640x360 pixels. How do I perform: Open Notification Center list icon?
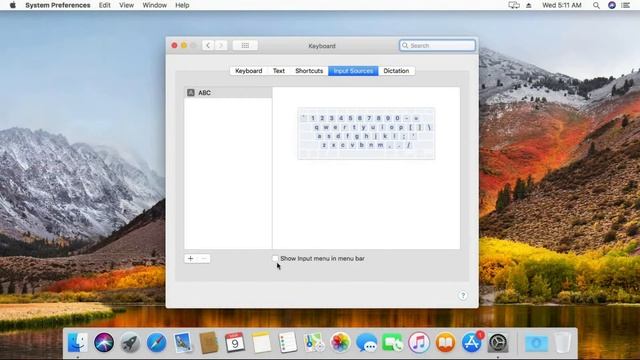pos(626,5)
